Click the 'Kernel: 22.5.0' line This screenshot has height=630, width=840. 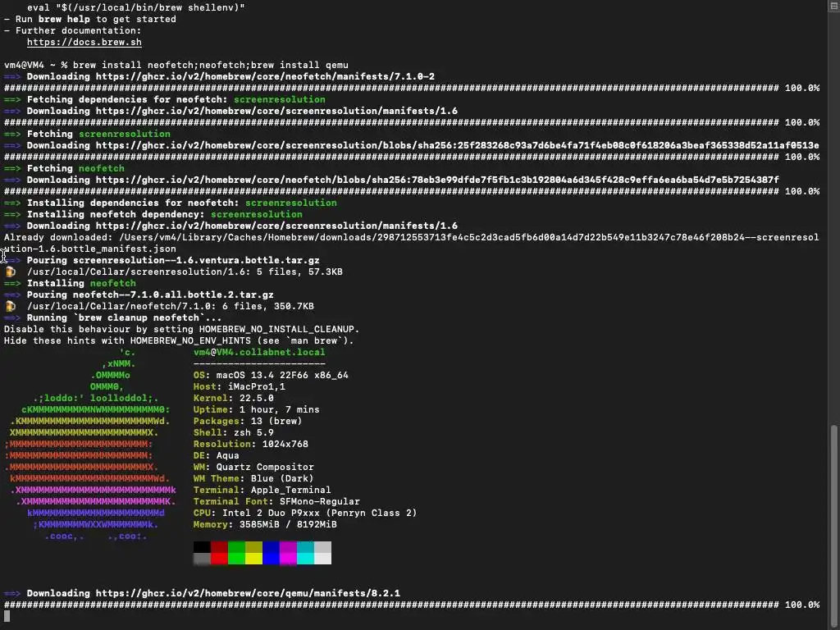click(234, 398)
